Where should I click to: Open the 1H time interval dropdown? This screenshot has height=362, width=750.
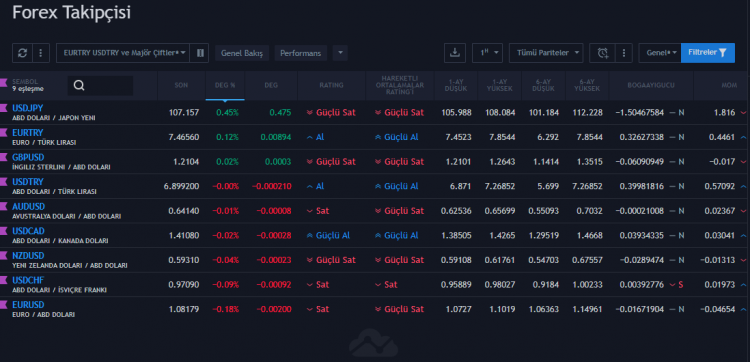(487, 53)
